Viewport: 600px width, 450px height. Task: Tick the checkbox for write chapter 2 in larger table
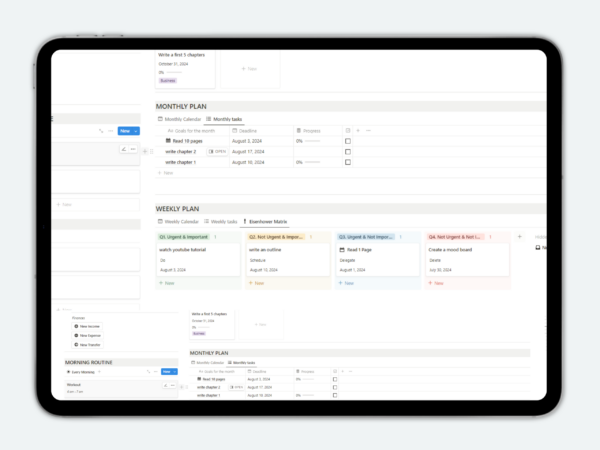[348, 152]
